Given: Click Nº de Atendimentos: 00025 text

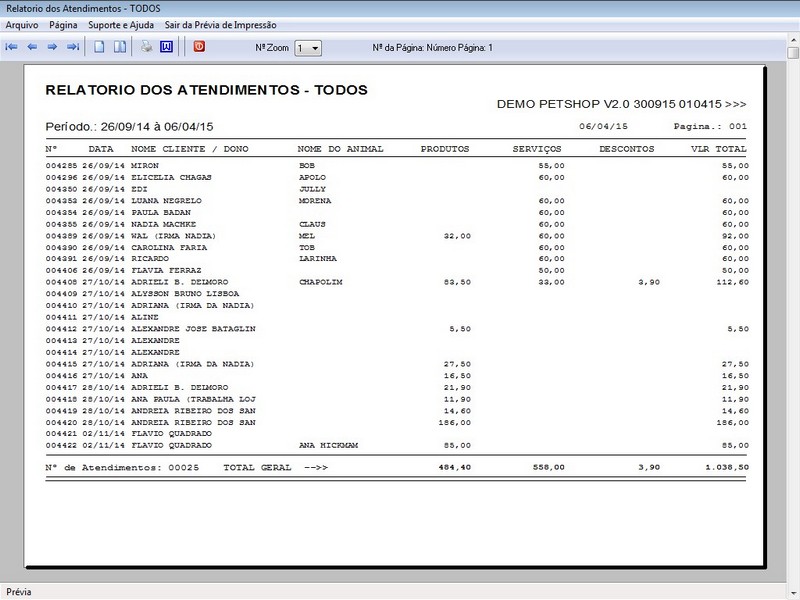Looking at the screenshot, I should (122, 467).
